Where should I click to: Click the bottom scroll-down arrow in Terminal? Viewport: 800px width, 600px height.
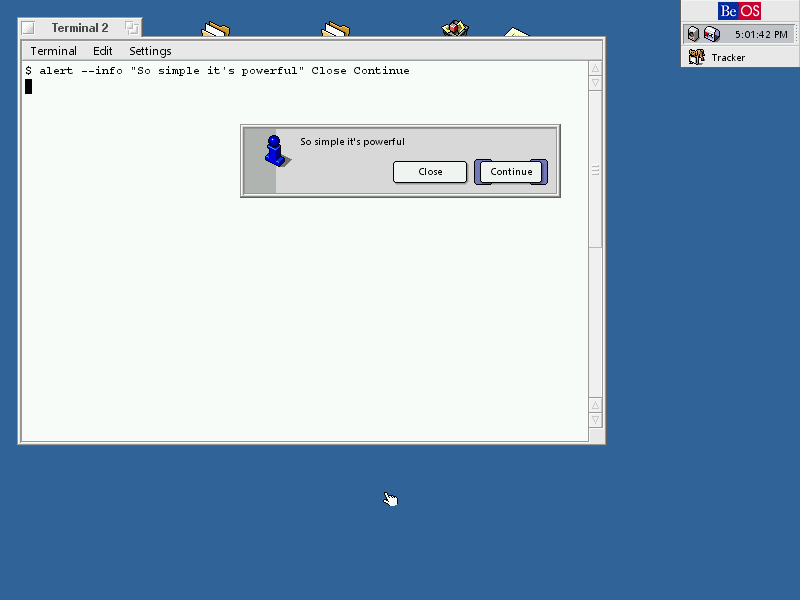click(595, 420)
